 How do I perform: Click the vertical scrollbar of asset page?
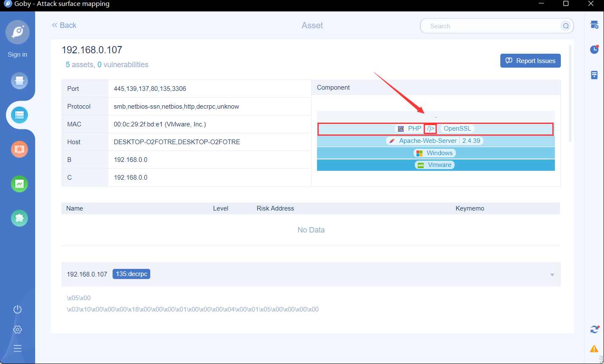coord(571,94)
